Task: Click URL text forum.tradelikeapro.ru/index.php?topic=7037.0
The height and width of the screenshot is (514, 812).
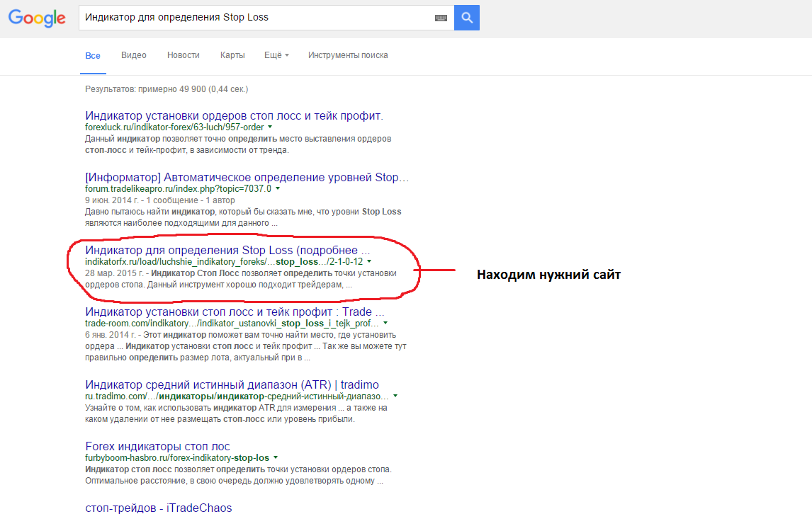Action: coord(178,188)
